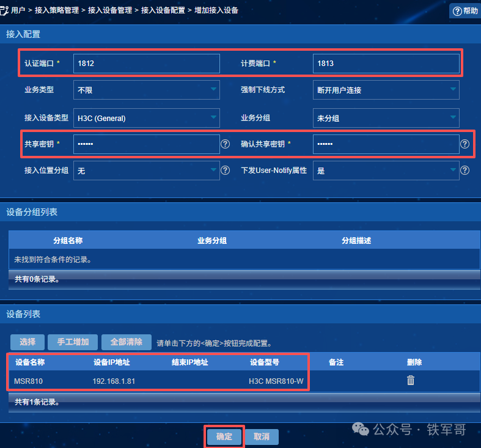
Task: Click the user icon in breadcrumb
Action: pyautogui.click(x=5, y=10)
